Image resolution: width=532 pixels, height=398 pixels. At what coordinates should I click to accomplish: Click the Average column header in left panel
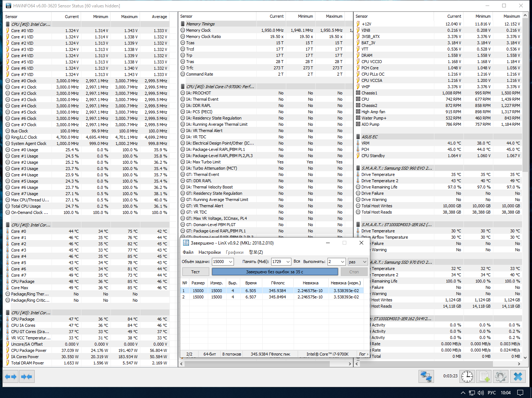[155, 17]
